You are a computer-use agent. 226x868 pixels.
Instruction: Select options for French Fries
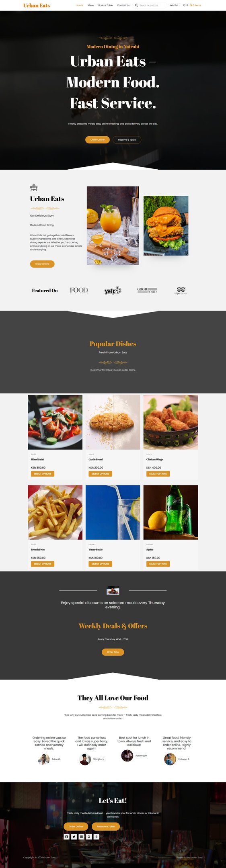click(43, 564)
